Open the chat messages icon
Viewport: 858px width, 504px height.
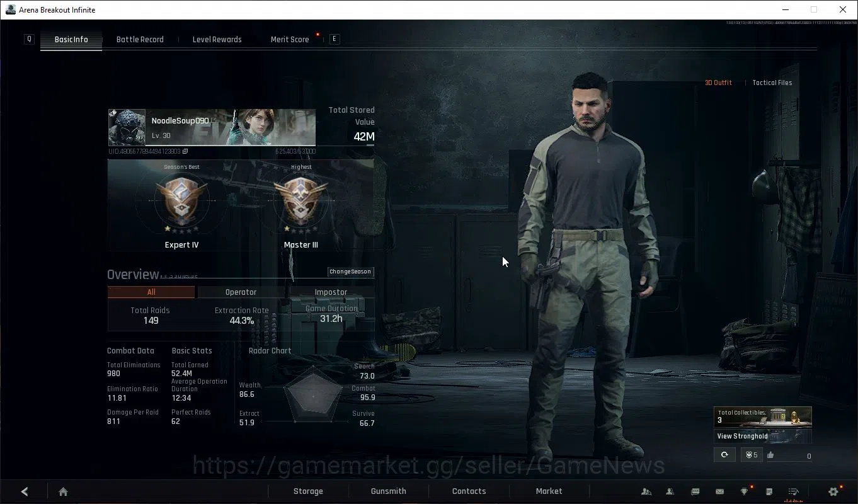click(695, 491)
